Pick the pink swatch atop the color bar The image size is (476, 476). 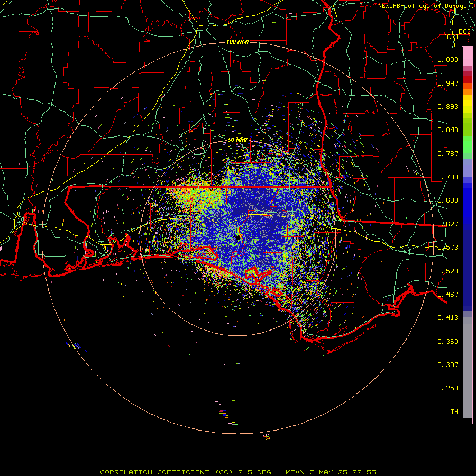(467, 57)
